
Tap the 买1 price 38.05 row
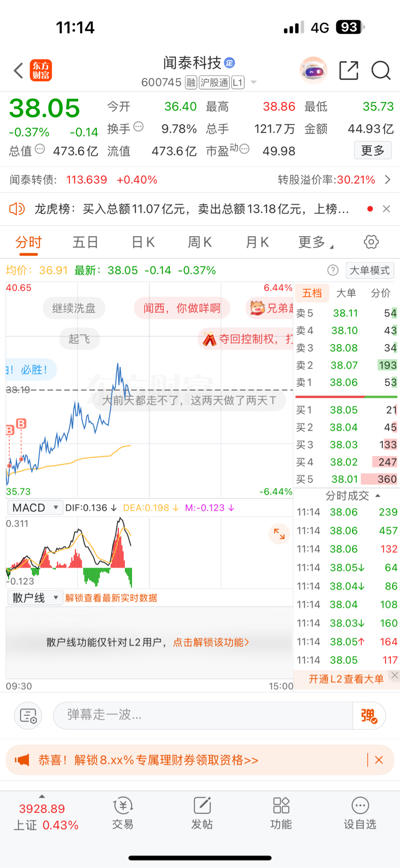[x=346, y=410]
